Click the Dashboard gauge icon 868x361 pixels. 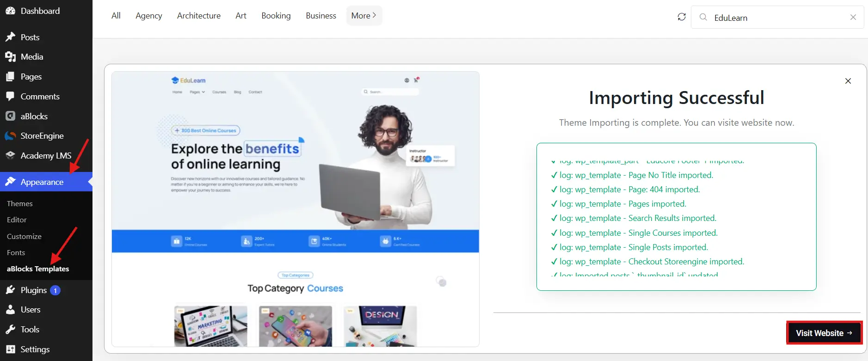tap(10, 11)
